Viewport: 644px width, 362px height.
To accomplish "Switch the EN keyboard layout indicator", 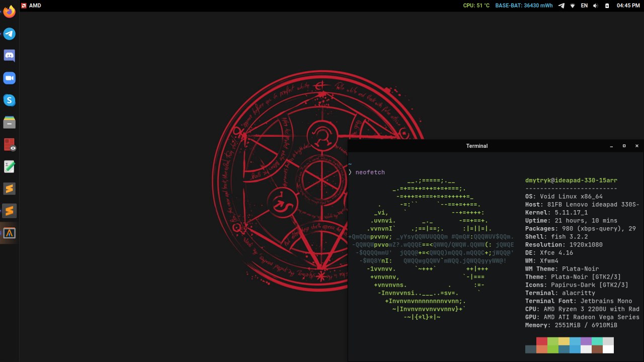I will pos(584,6).
